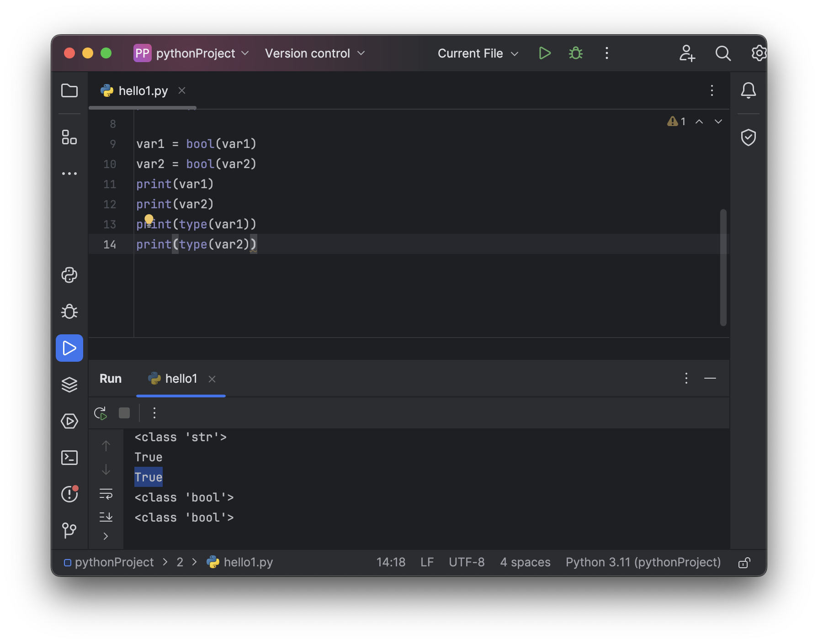
Task: Open the Git version control tool window
Action: click(69, 530)
